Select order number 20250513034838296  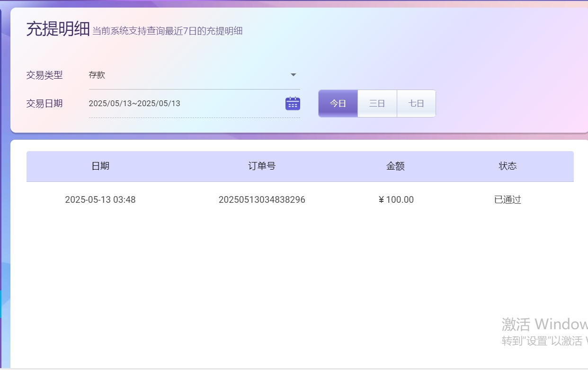(x=262, y=199)
